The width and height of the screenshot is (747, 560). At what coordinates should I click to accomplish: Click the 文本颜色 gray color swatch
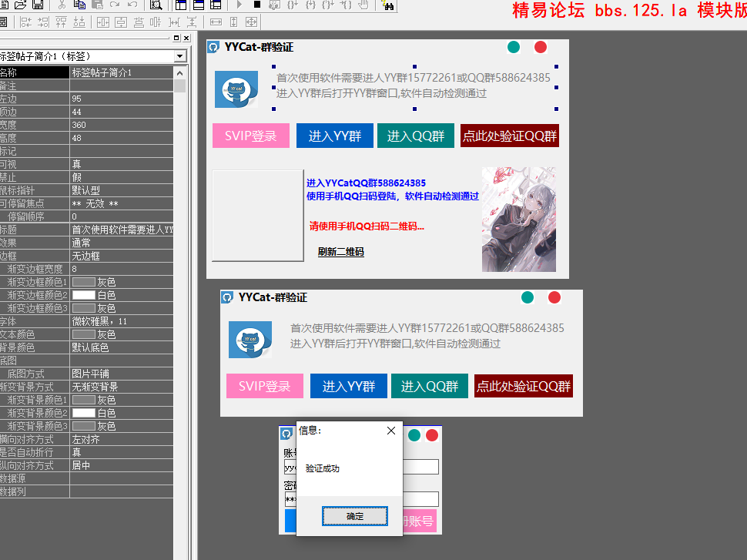click(x=83, y=334)
